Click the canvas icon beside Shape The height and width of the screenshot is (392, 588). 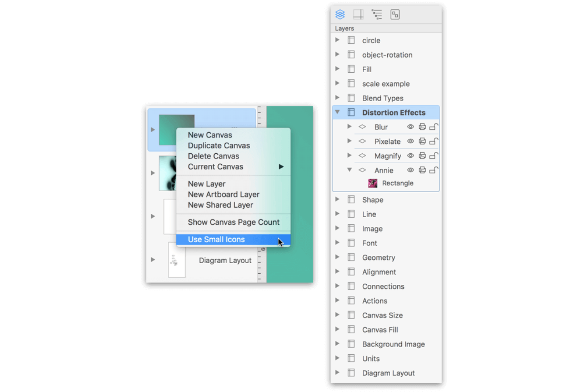351,199
